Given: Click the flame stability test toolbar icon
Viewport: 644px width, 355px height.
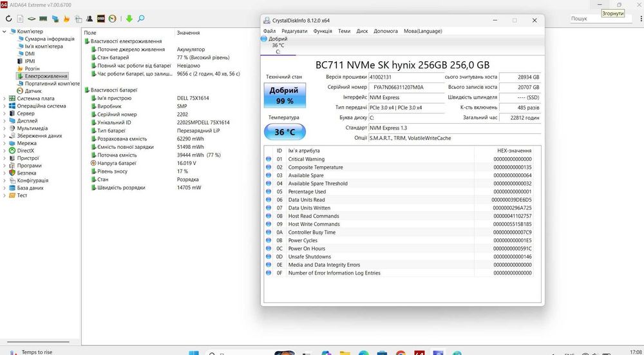Looking at the screenshot, I should (66, 19).
